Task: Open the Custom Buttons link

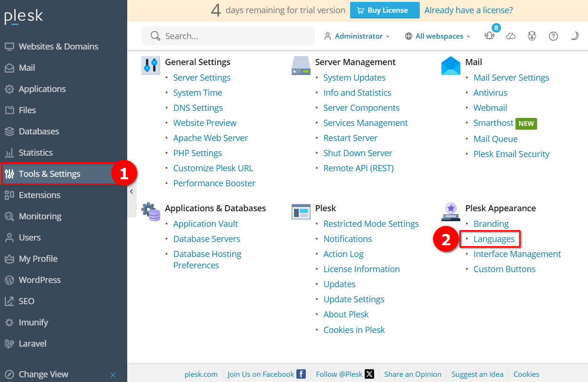Action: point(505,269)
